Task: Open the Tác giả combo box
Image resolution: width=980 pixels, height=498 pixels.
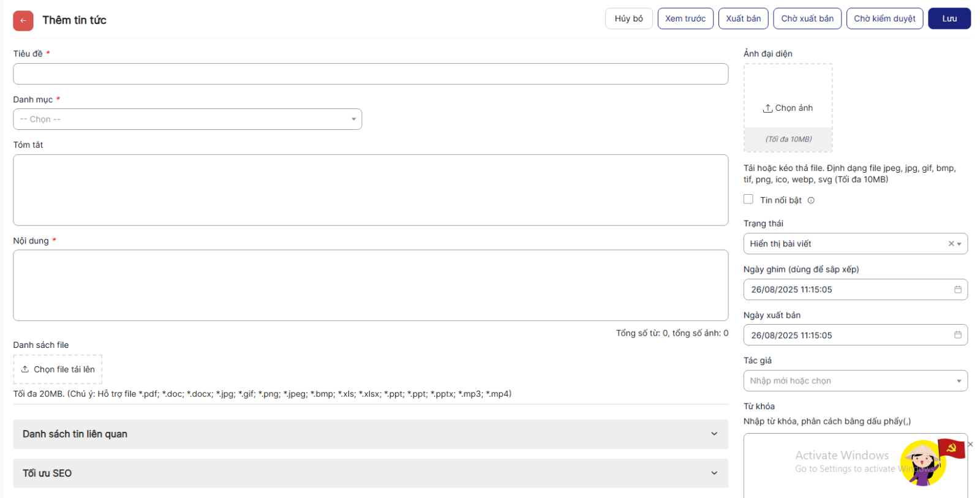Action: click(x=855, y=381)
